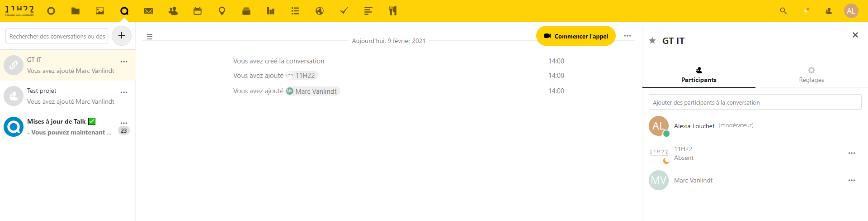Click the notifications bell icon
This screenshot has width=868, height=221.
click(x=806, y=11)
